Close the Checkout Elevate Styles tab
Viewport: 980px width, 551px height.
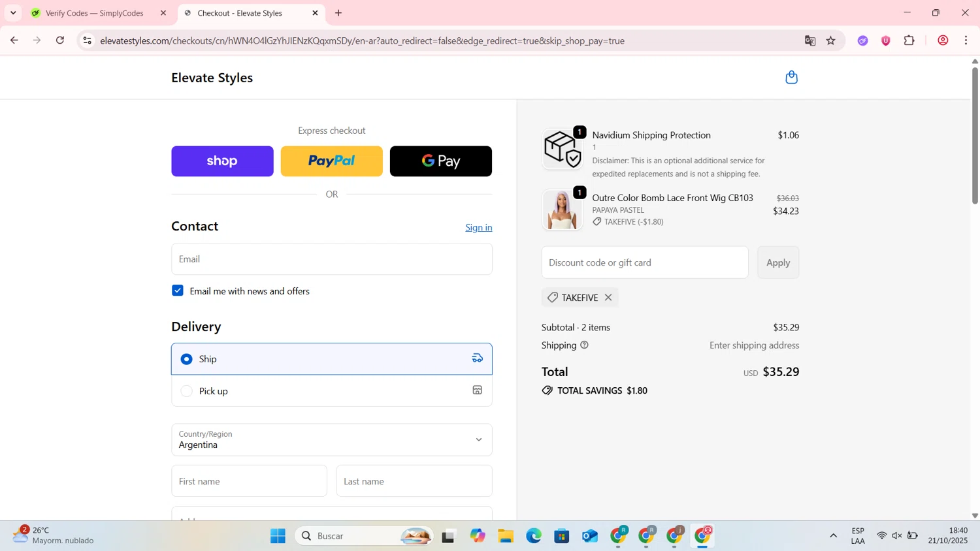click(315, 13)
